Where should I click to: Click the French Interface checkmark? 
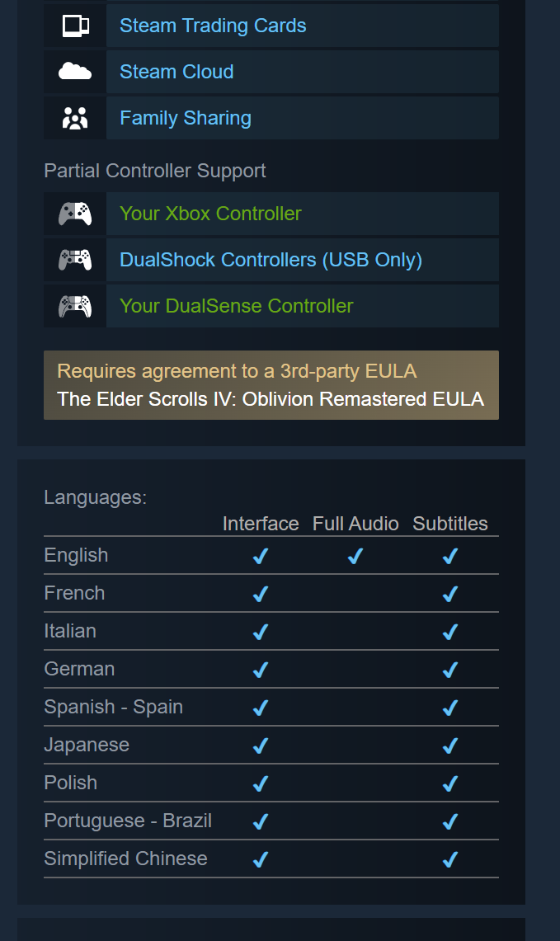click(x=261, y=594)
